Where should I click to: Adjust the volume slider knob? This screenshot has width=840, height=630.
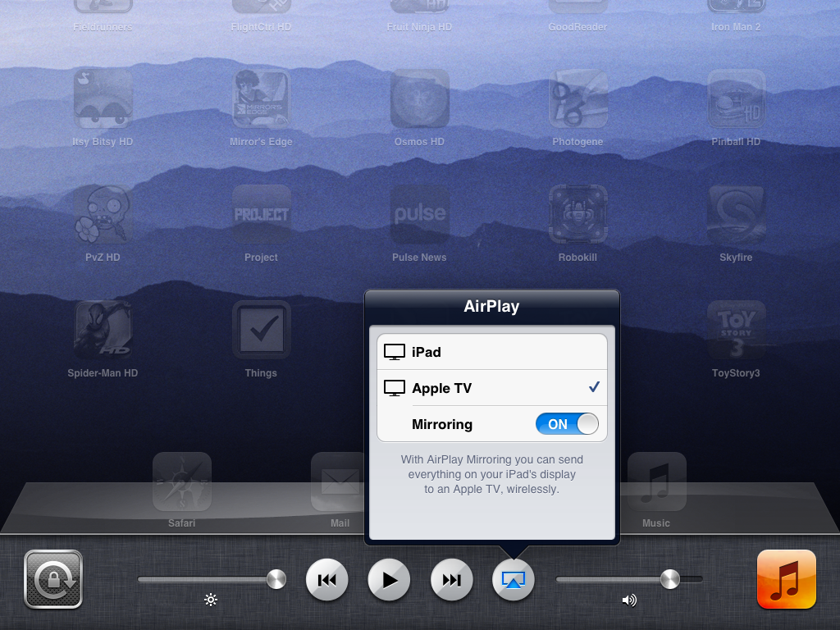coord(669,579)
